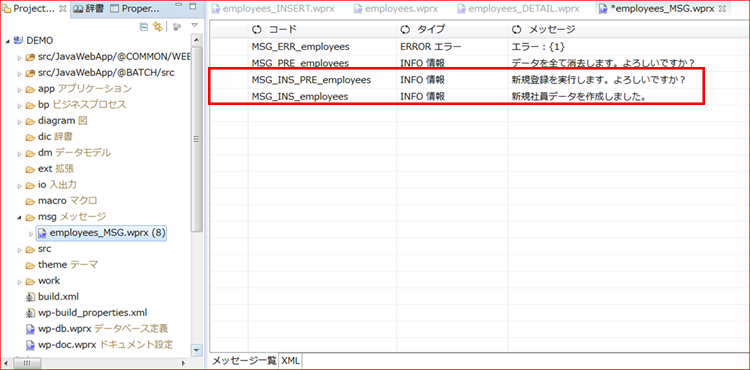Collapse the DEMO project node

(x=8, y=41)
